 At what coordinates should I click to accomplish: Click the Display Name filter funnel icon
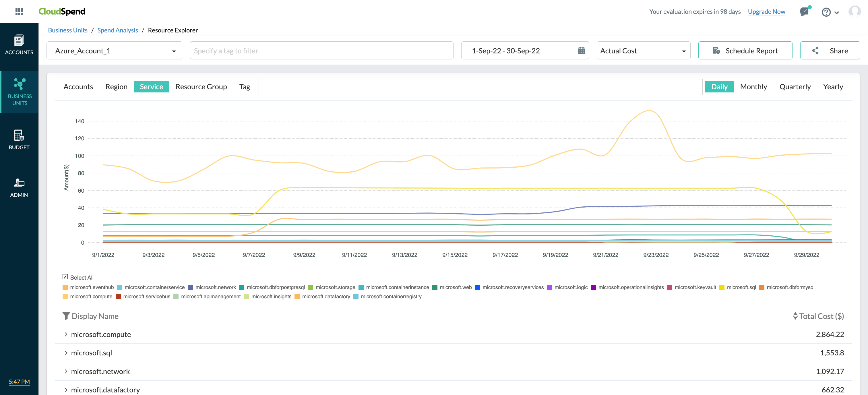[66, 316]
